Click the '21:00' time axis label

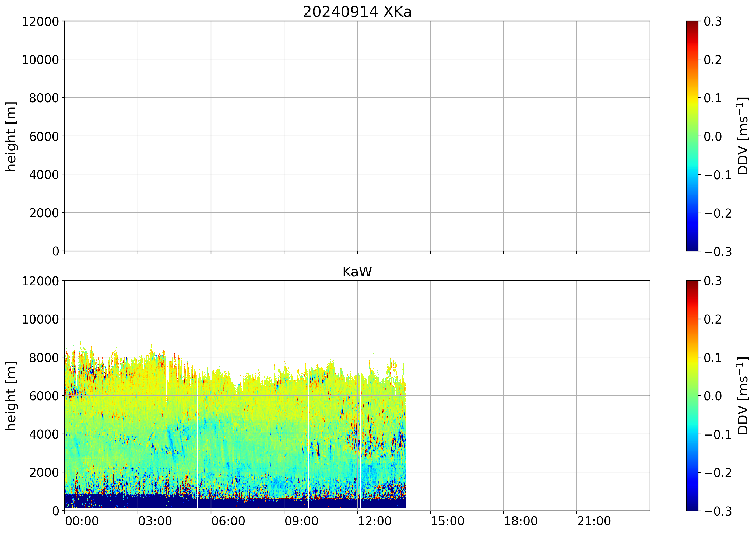[x=594, y=521]
